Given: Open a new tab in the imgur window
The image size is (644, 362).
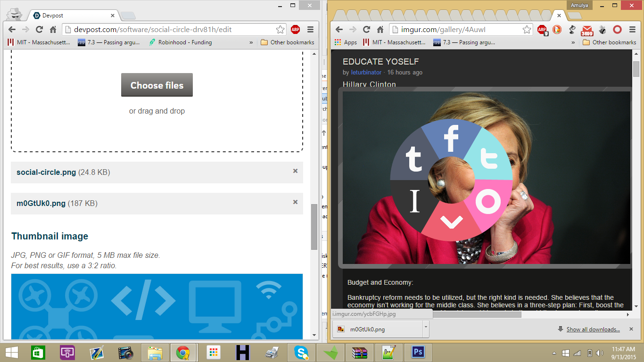Looking at the screenshot, I should [x=575, y=16].
